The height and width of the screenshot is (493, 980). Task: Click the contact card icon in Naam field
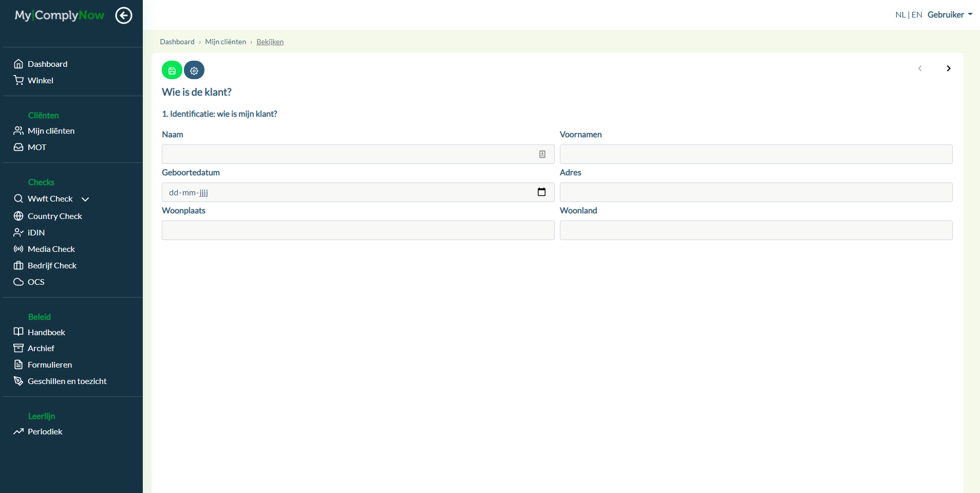pyautogui.click(x=542, y=154)
